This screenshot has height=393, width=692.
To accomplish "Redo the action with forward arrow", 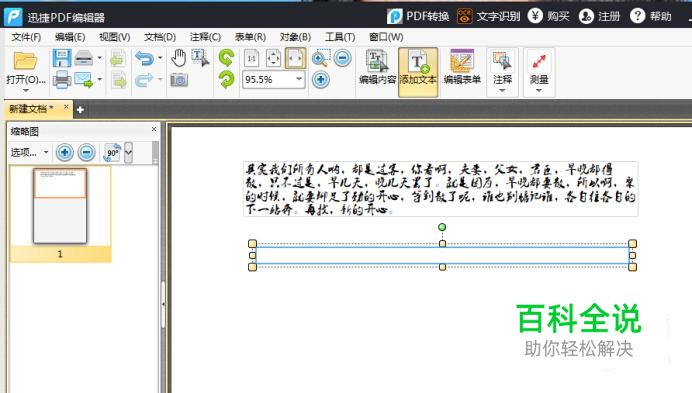I will (144, 80).
